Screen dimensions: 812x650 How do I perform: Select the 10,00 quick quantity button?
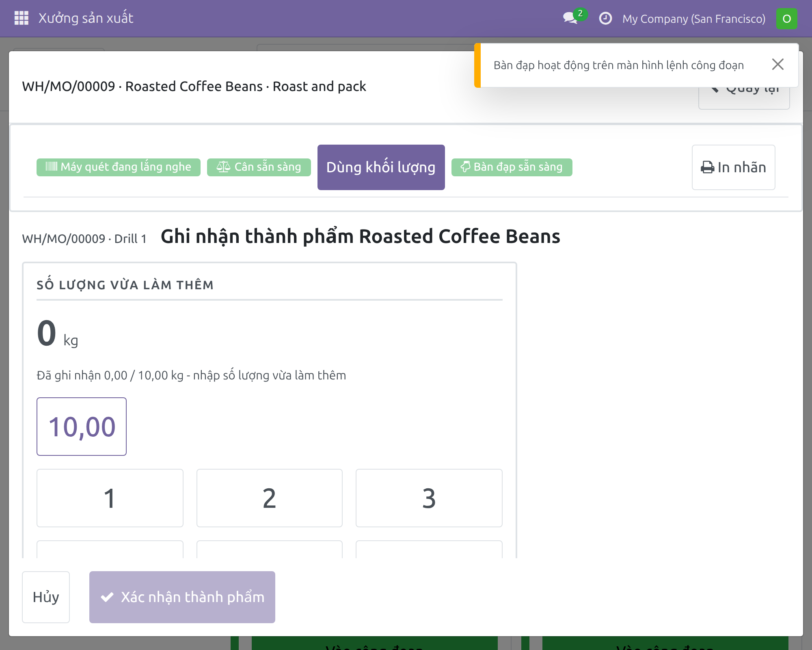[82, 427]
